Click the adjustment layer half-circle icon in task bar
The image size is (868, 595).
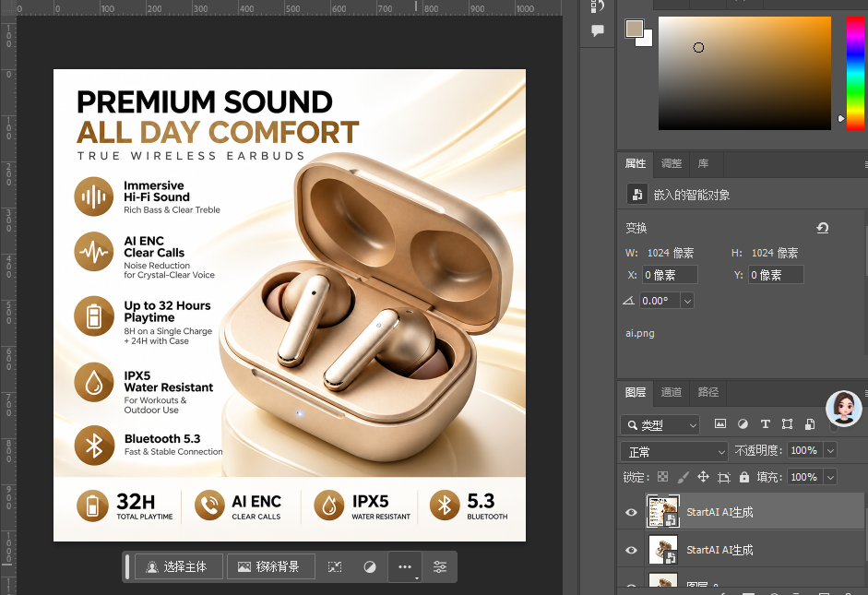(370, 566)
